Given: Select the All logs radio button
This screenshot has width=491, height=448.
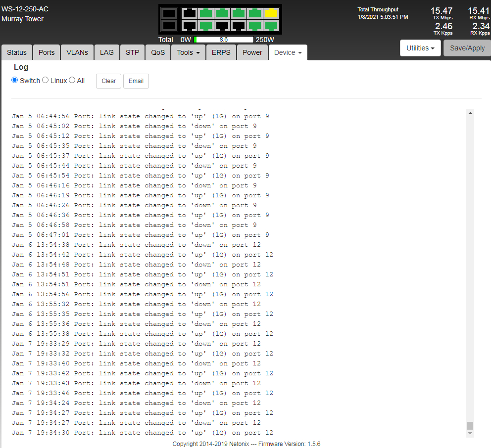Looking at the screenshot, I should (72, 80).
